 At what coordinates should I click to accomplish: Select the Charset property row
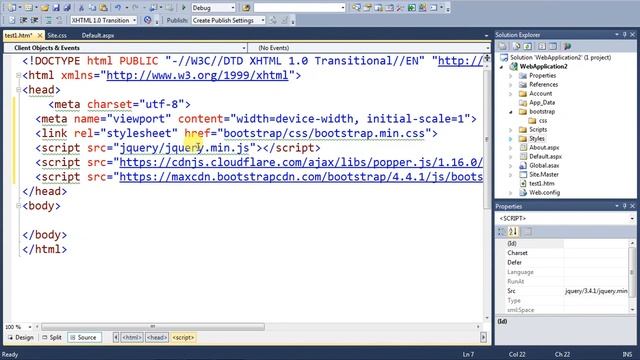pyautogui.click(x=562, y=253)
